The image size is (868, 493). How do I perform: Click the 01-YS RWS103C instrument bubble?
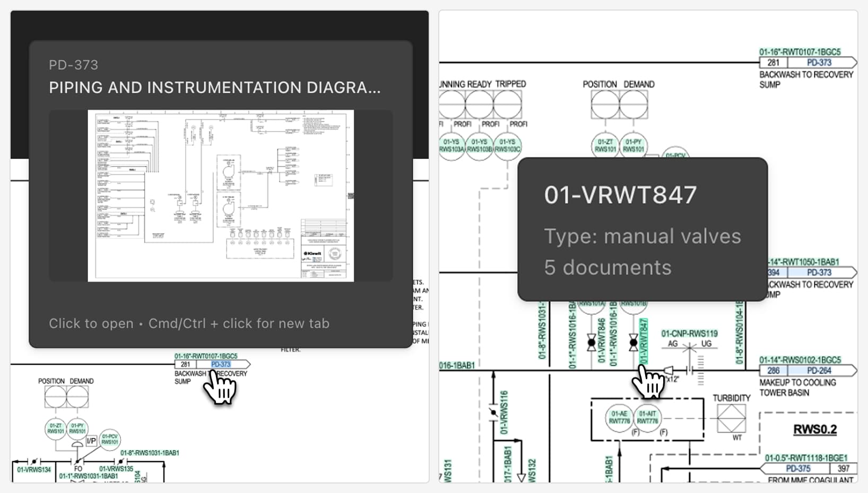pos(507,145)
